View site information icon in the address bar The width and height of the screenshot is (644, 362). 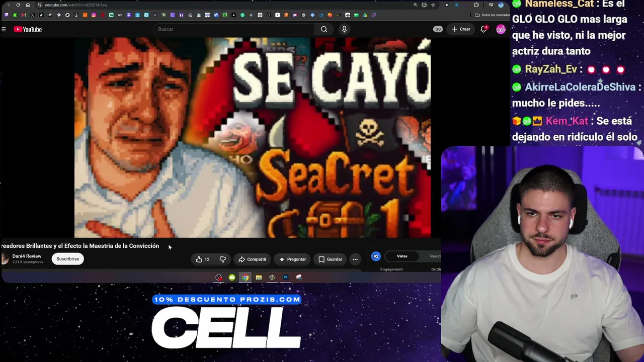[39, 5]
